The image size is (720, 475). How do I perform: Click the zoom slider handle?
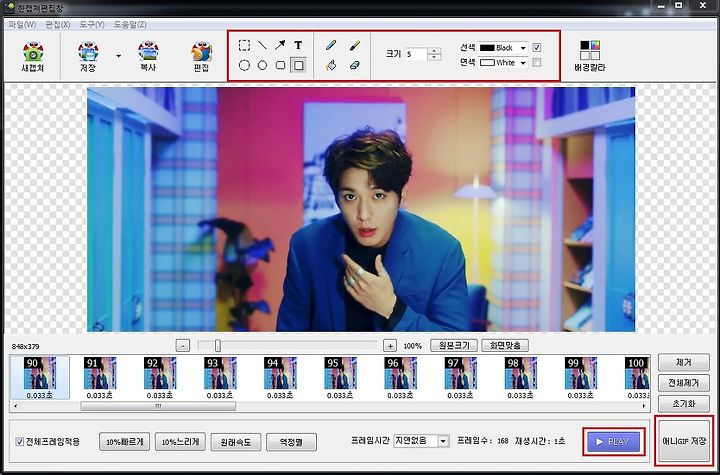click(218, 345)
